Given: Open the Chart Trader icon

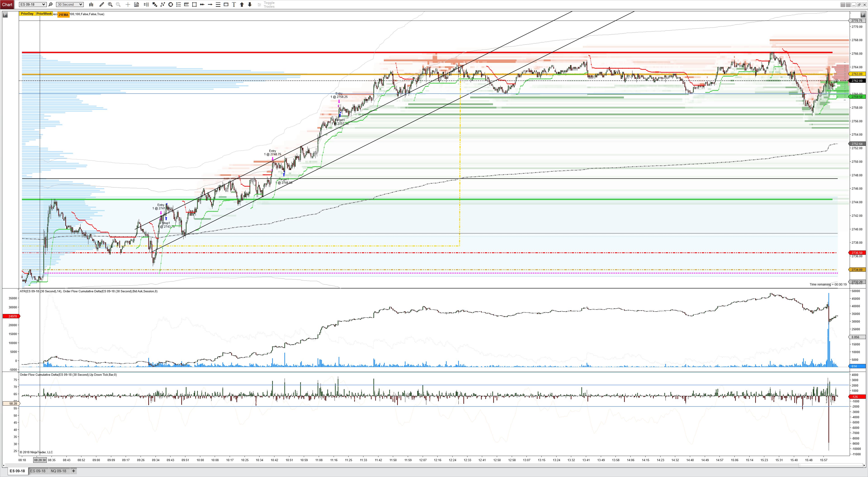Looking at the screenshot, I should click(x=146, y=4).
